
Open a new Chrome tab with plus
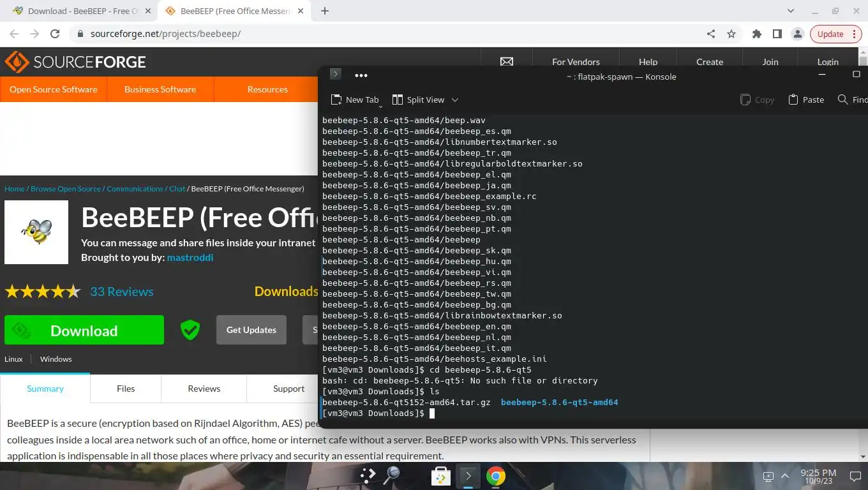pos(325,11)
